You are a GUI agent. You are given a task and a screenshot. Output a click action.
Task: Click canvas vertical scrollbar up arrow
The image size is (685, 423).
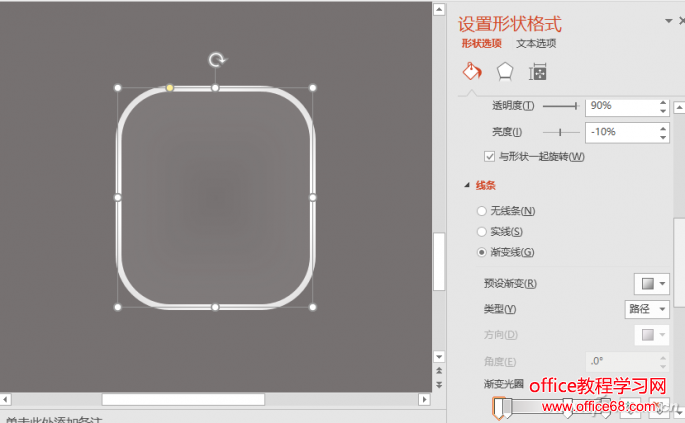[439, 9]
